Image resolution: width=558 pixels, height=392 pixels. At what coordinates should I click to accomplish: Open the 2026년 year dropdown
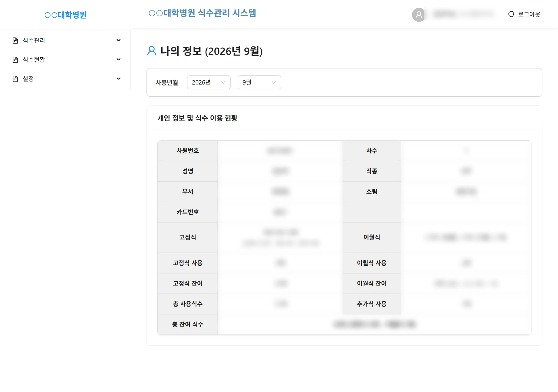pyautogui.click(x=209, y=82)
